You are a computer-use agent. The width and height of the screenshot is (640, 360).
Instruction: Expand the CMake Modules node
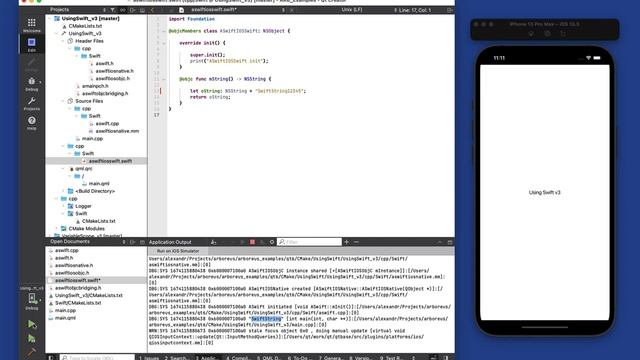(57, 229)
